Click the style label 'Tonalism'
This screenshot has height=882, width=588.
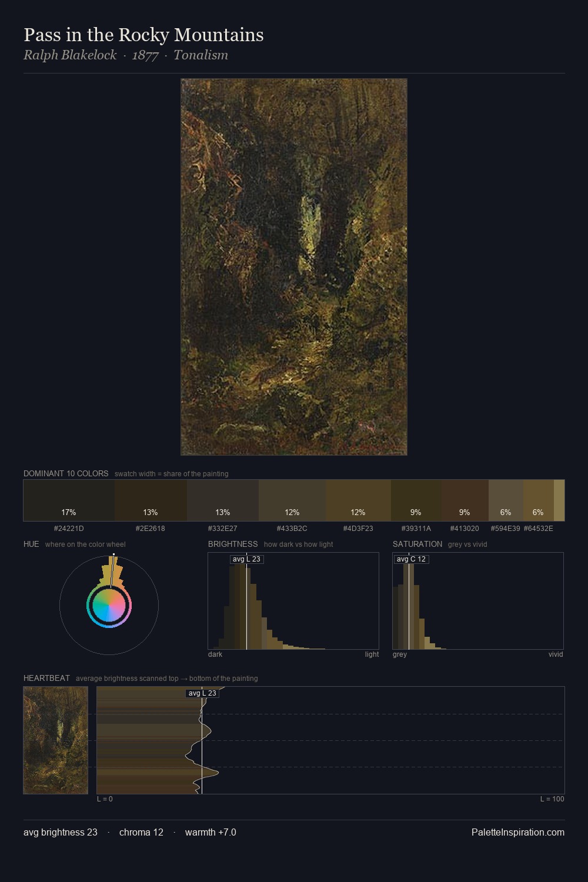pos(201,55)
